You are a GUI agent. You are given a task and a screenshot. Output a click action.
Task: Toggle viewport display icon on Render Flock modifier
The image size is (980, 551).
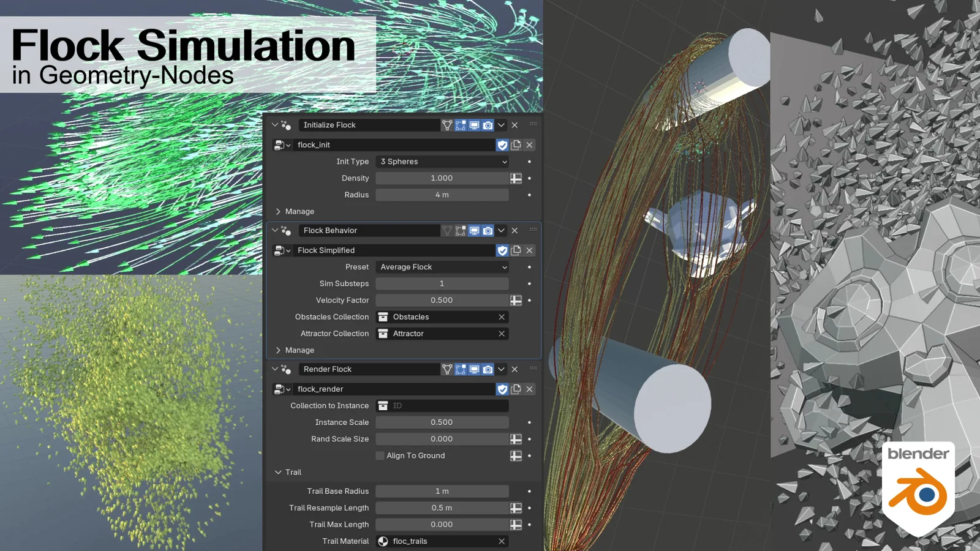click(474, 369)
